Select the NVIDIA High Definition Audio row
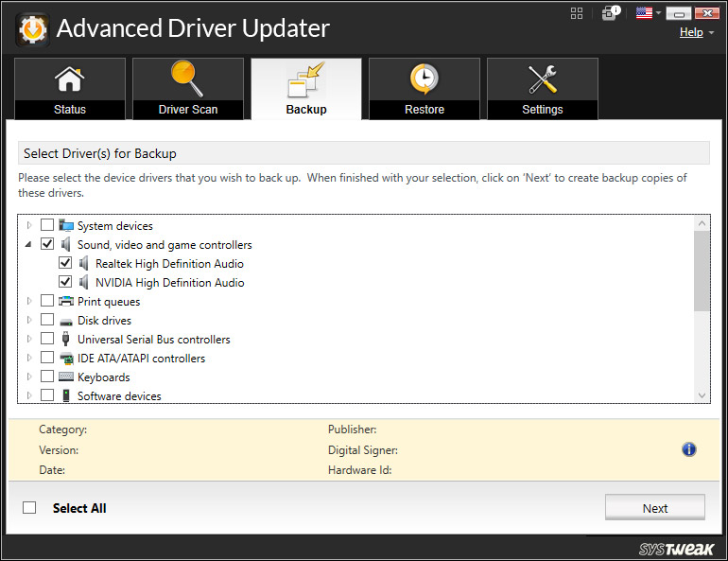 click(x=170, y=282)
